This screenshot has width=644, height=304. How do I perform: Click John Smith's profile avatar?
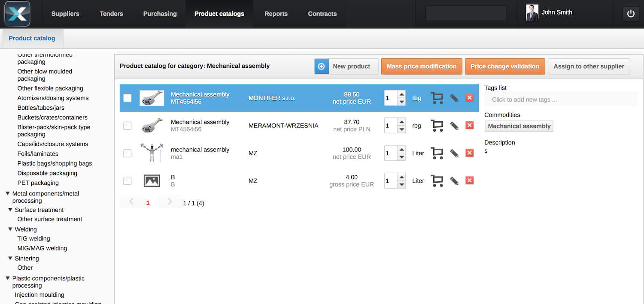pos(532,13)
